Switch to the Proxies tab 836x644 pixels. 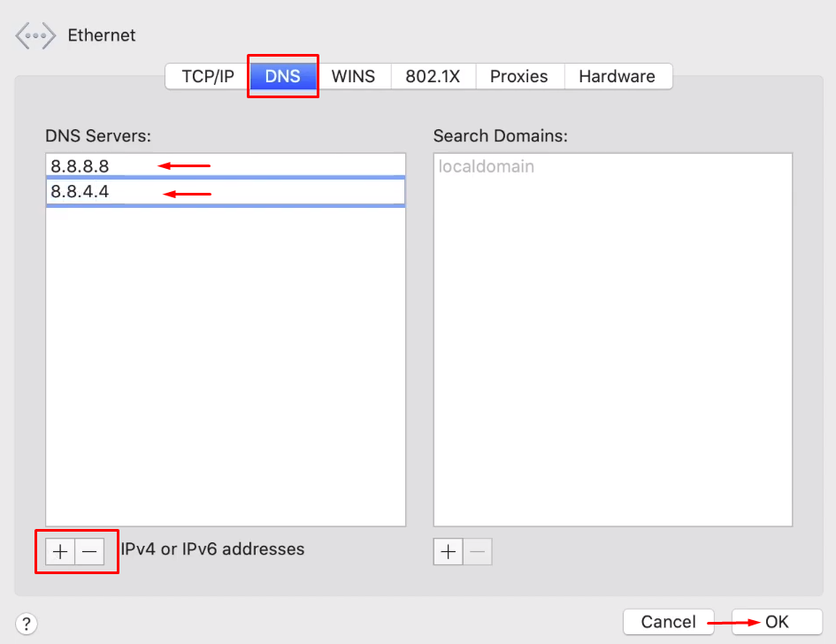pos(519,76)
